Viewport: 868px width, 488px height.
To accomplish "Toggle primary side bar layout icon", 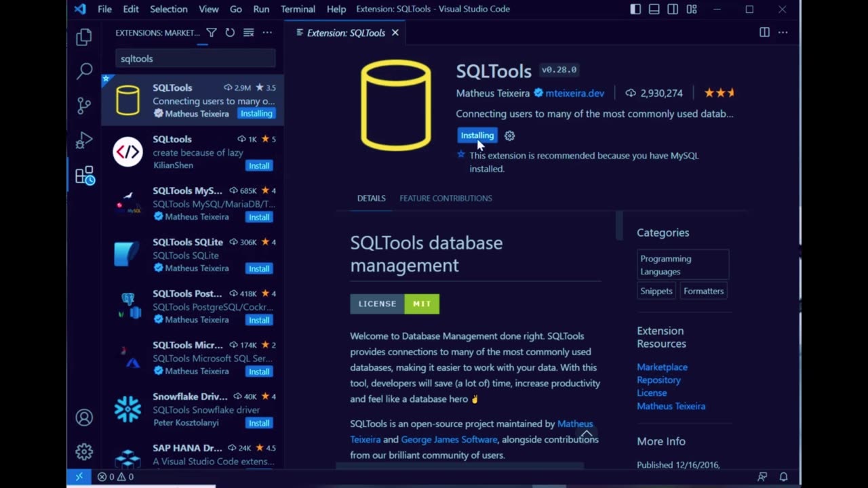I will pyautogui.click(x=635, y=9).
